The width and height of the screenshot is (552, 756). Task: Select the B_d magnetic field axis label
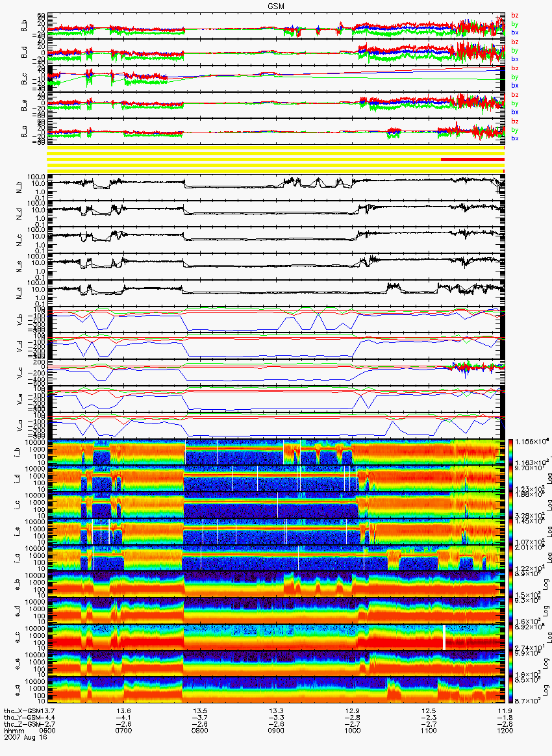(24, 53)
